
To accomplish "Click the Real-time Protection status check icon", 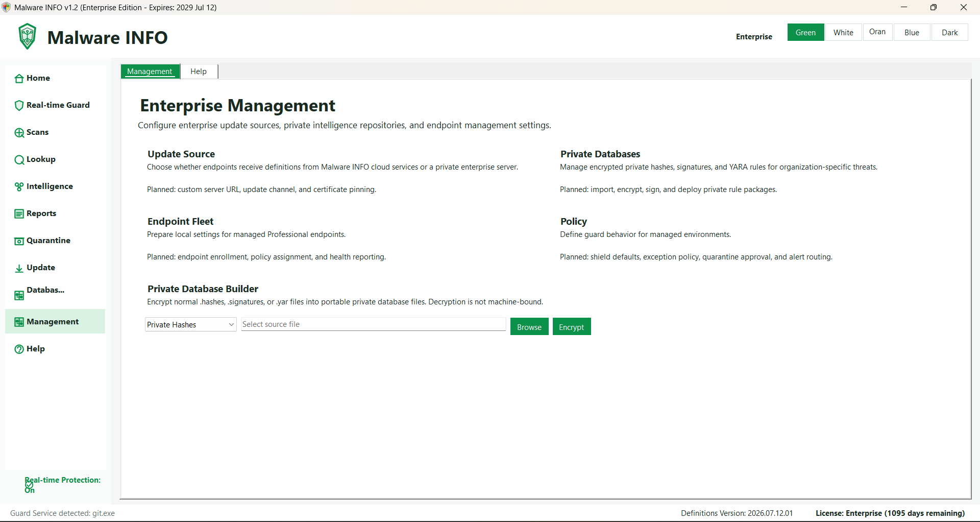I will (29, 485).
